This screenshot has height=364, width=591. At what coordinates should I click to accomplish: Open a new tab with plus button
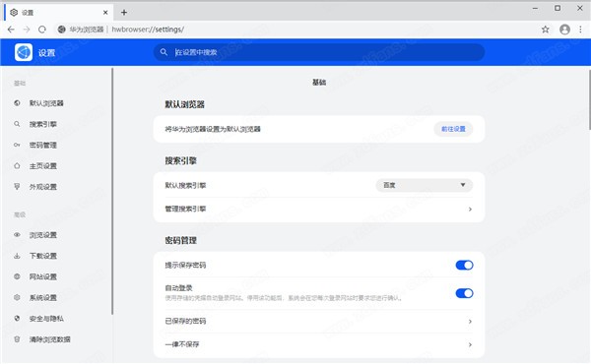(124, 13)
